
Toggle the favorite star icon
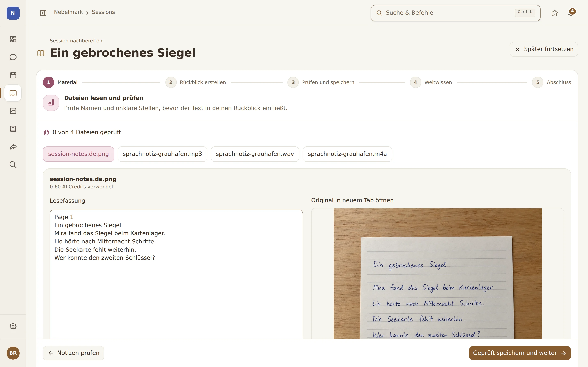click(x=555, y=13)
